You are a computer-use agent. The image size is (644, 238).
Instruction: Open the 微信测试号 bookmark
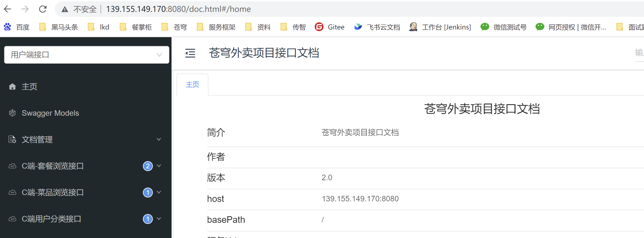click(503, 27)
